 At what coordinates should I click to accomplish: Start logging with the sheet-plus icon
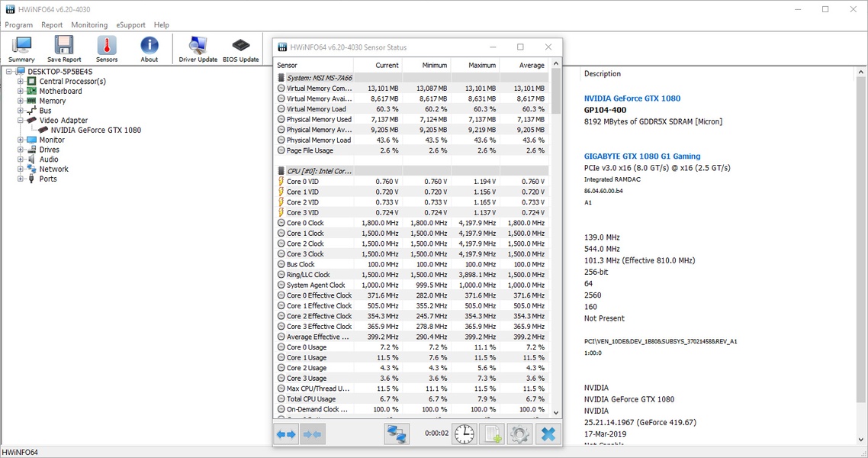[x=492, y=434]
